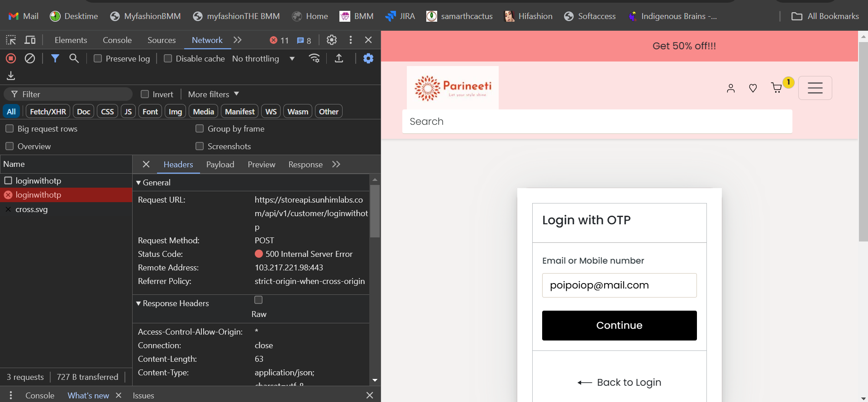Open the Payload tab
868x402 pixels.
tap(220, 165)
